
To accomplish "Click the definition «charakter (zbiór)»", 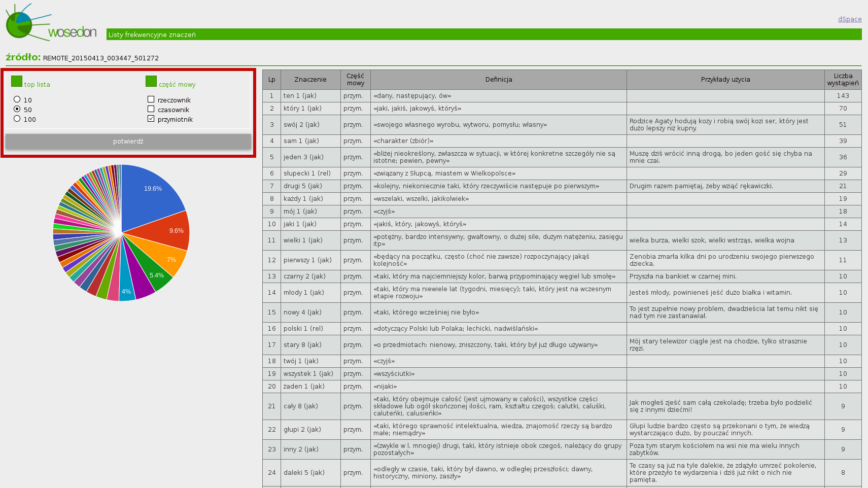I will 499,141.
